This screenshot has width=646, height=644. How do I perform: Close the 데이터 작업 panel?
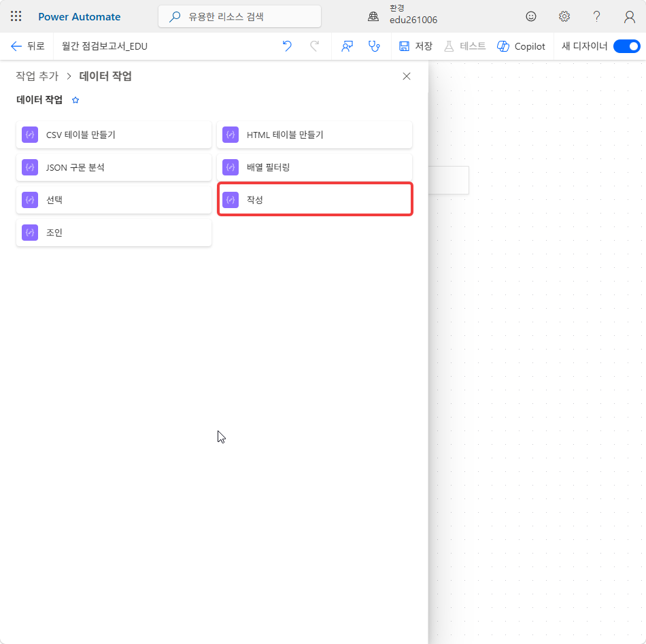(x=407, y=76)
